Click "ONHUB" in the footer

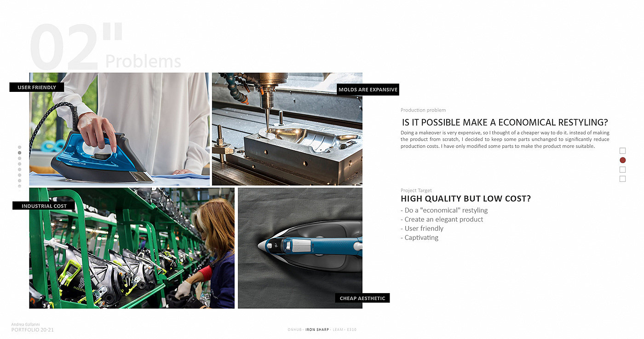pos(294,330)
